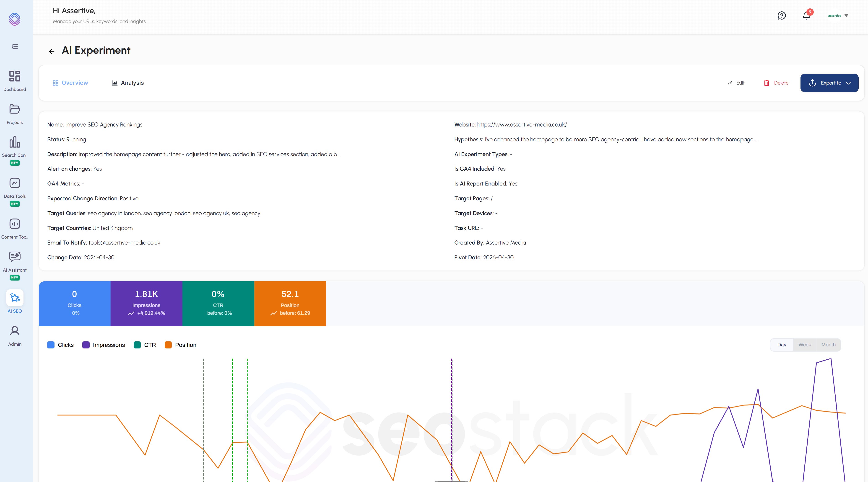Image resolution: width=868 pixels, height=482 pixels.
Task: Click the Pivot Date 2026-04-30 value
Action: tap(498, 257)
